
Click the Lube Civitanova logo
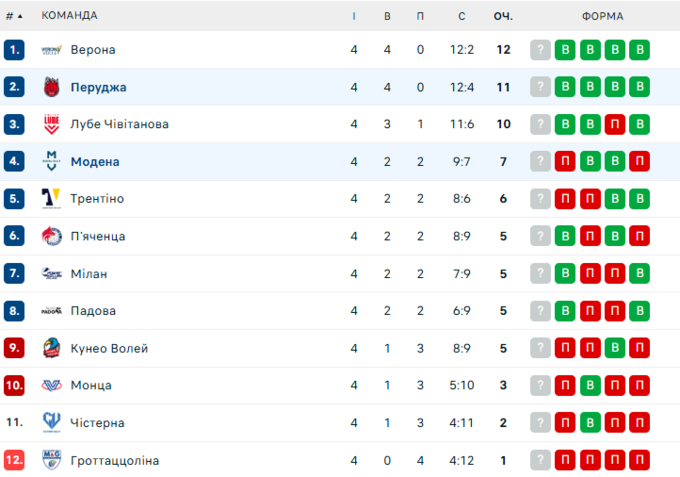[52, 124]
